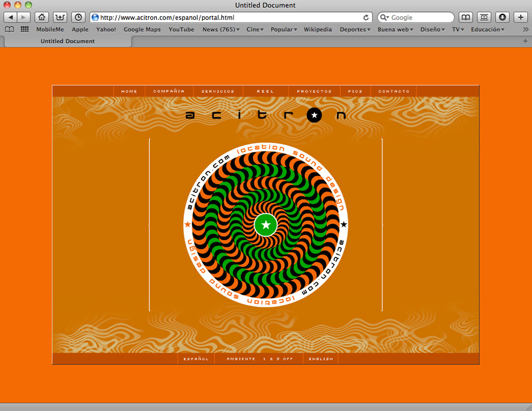
Task: Click the CONTACTO link
Action: pyautogui.click(x=393, y=91)
